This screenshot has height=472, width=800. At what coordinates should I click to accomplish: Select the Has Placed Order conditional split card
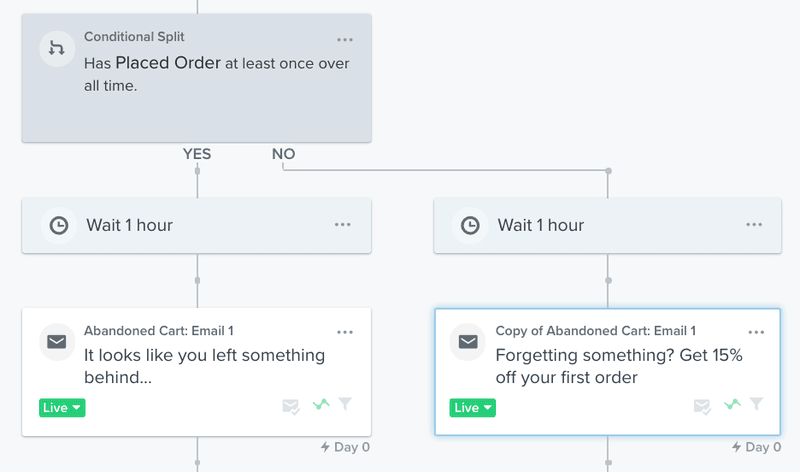(x=196, y=78)
